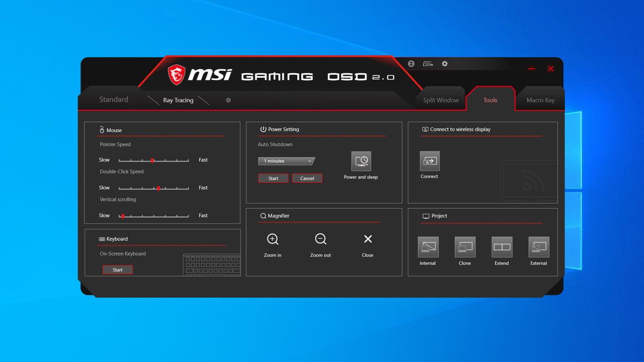The height and width of the screenshot is (362, 644).
Task: Switch to the Macro Key tab
Action: (541, 100)
